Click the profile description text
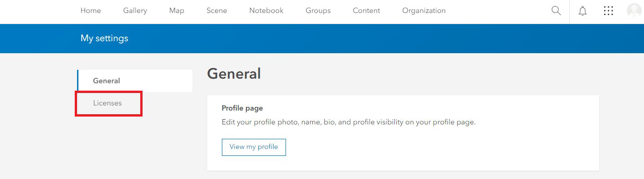 tap(349, 123)
